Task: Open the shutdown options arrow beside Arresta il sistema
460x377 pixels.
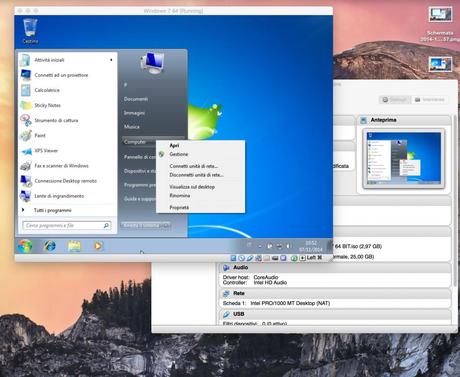Action: tap(166, 226)
